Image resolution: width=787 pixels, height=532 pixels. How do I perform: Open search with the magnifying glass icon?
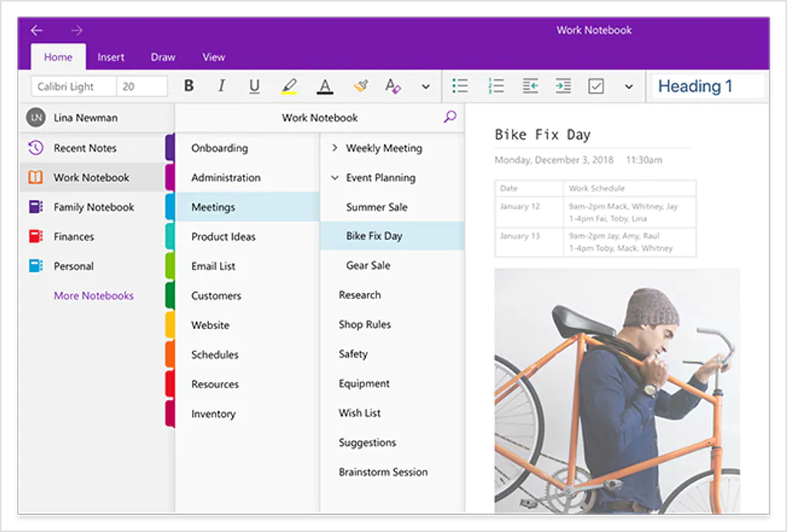coord(450,117)
